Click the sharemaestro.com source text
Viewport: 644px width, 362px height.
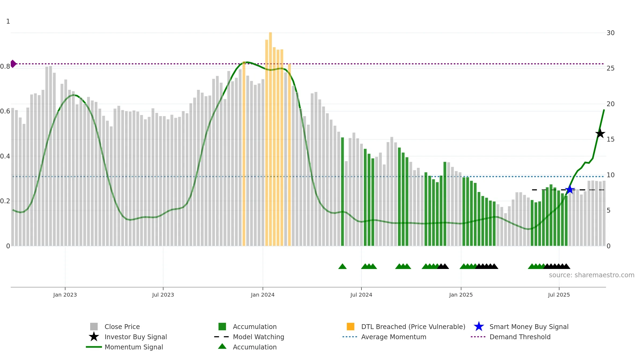(591, 275)
